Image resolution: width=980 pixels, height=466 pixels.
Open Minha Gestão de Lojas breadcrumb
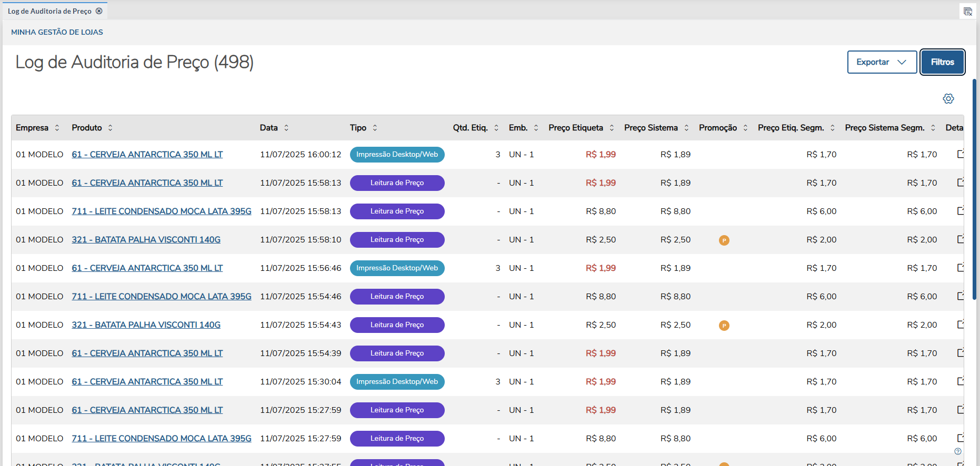click(x=57, y=32)
